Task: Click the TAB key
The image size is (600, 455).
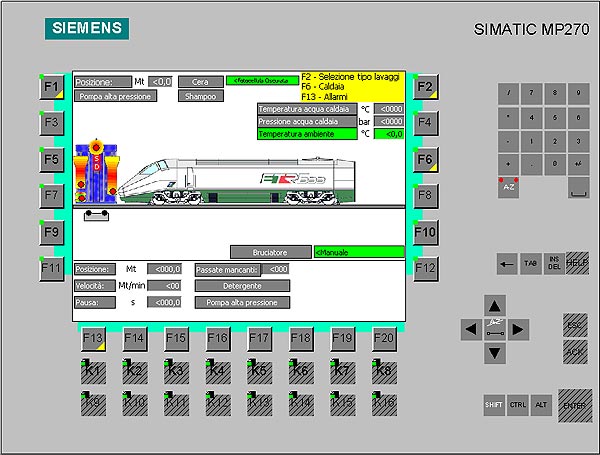Action: (x=530, y=264)
